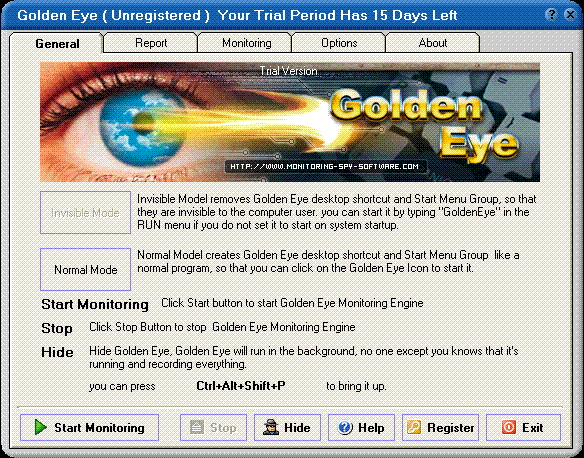Click the Start Monitoring button label
The width and height of the screenshot is (584, 458).
[99, 427]
